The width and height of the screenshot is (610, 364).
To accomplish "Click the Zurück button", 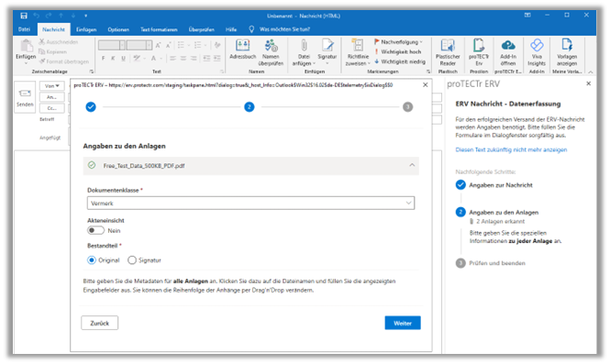I will [x=100, y=323].
